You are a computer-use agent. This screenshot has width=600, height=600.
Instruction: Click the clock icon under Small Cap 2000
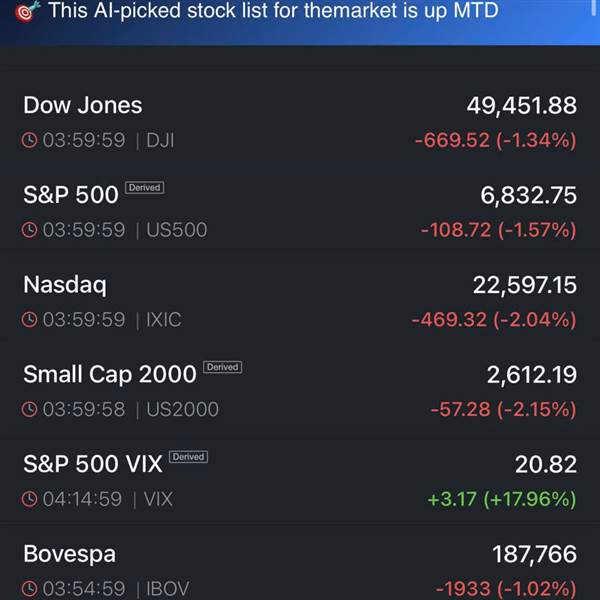coord(30,410)
